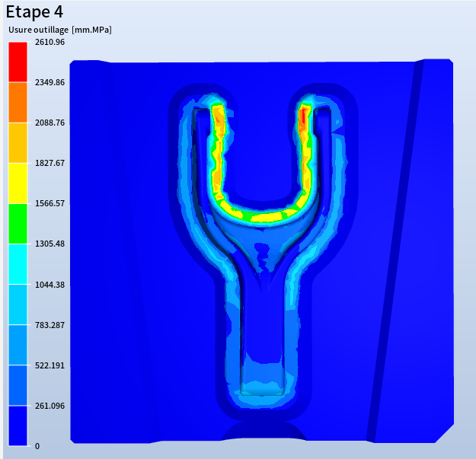Click the legend value 522.191

pos(50,365)
